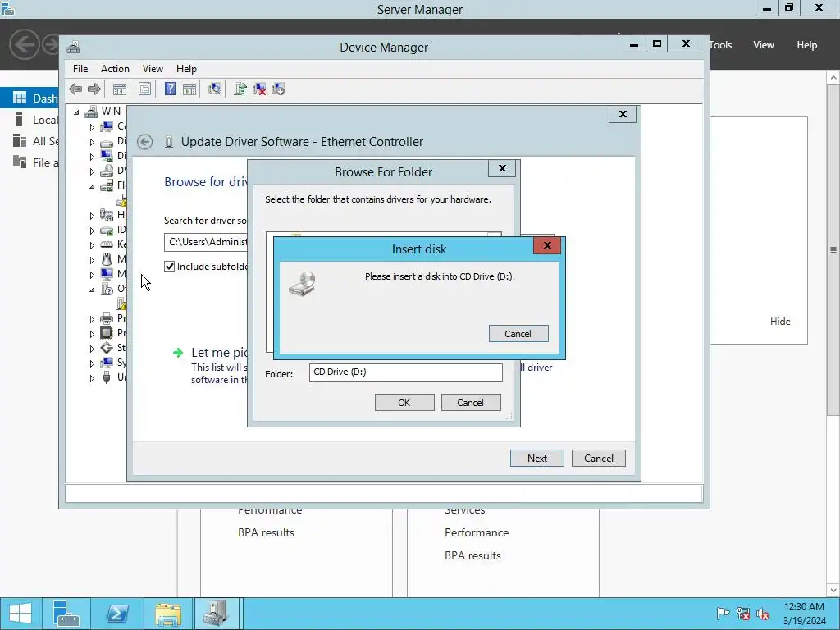Select the printer icon in device tree
The image size is (840, 630).
point(107,317)
